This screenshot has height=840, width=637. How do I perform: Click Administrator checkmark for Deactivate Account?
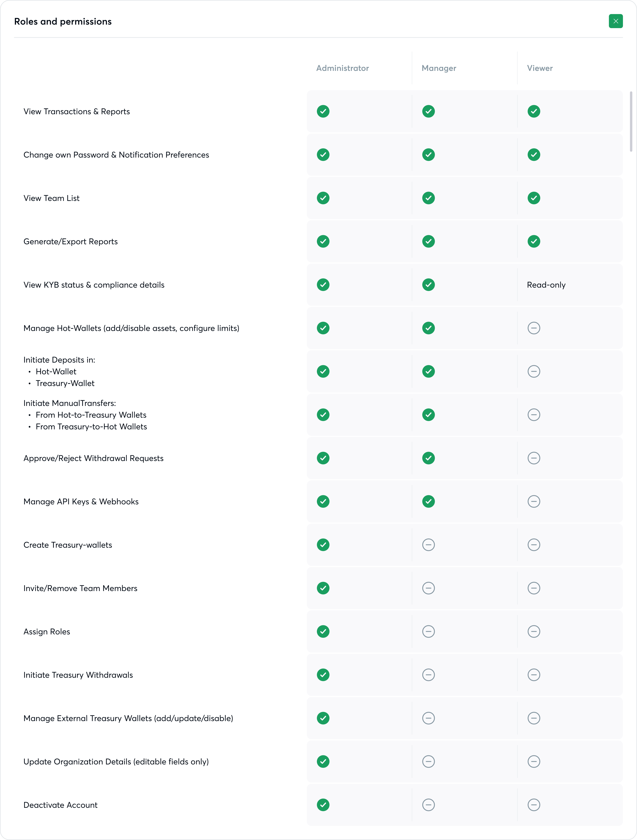323,805
